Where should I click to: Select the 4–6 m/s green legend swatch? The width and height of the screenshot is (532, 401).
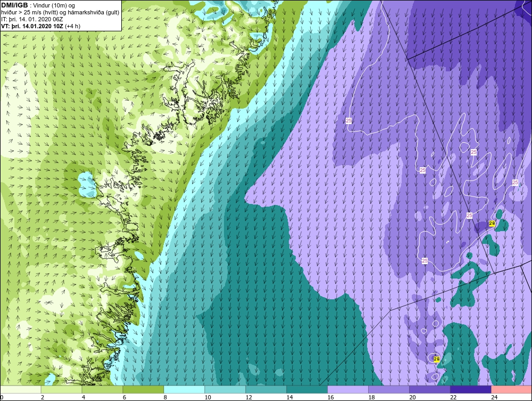tap(103, 389)
